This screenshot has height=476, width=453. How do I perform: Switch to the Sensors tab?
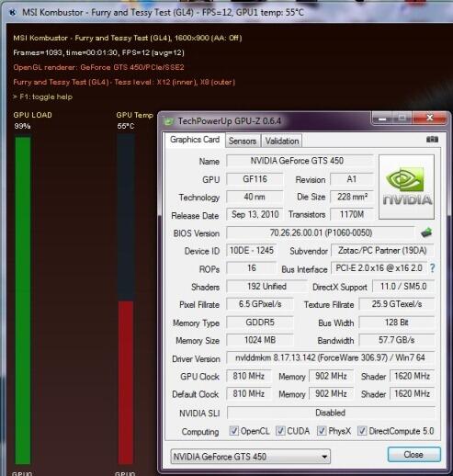[x=243, y=142]
